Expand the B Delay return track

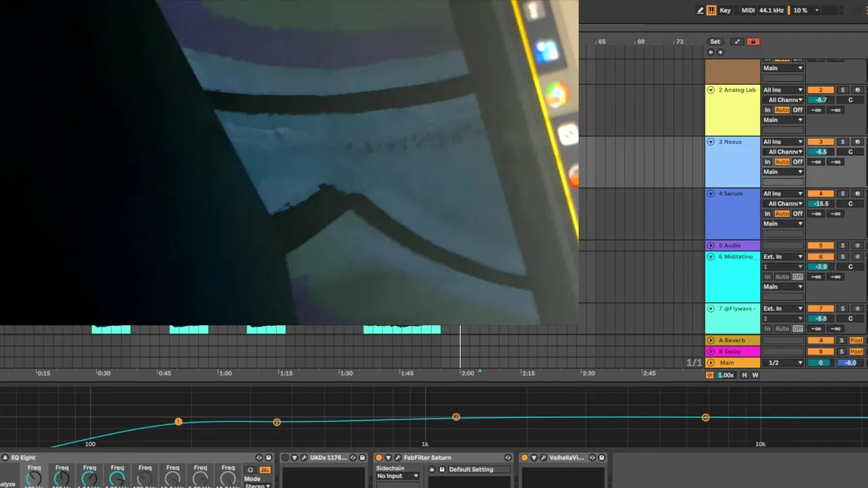tap(711, 351)
